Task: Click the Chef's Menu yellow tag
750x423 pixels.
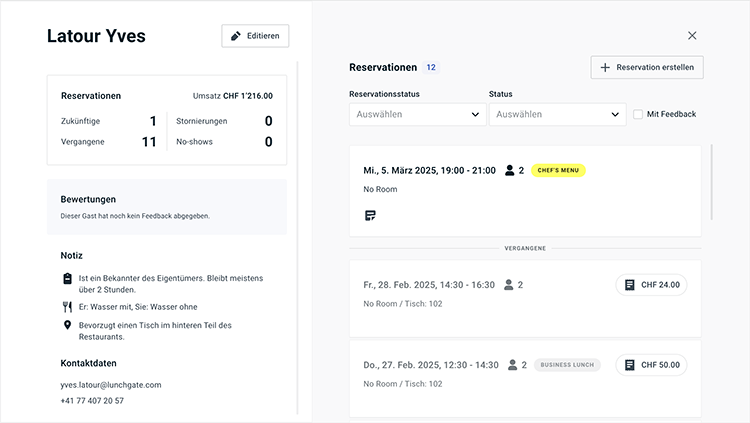Action: (558, 170)
